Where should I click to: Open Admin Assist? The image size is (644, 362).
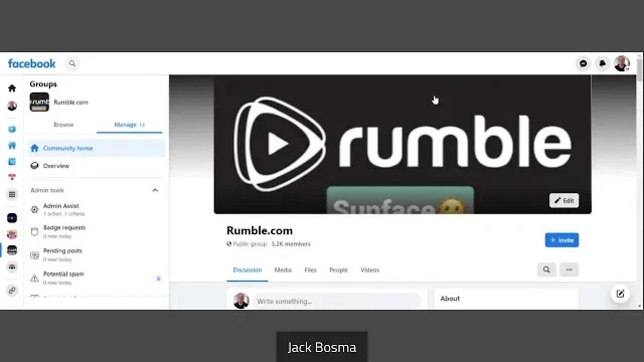96,210
